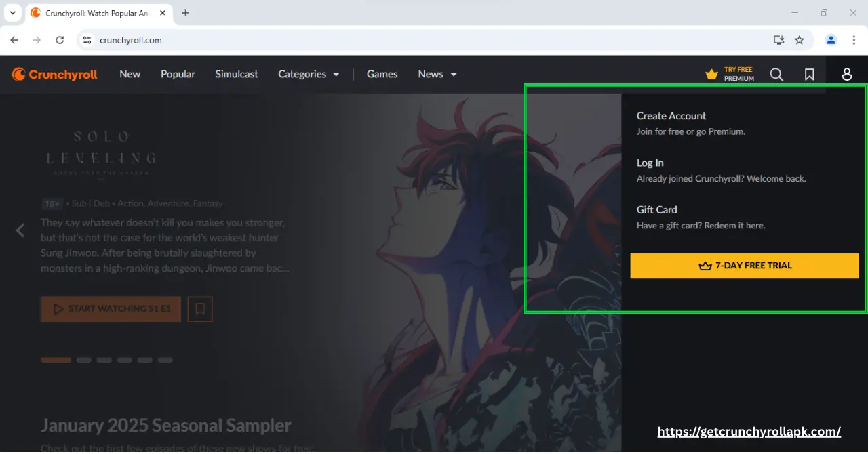Click the install app icon in address bar
This screenshot has width=868, height=454.
pyautogui.click(x=778, y=40)
